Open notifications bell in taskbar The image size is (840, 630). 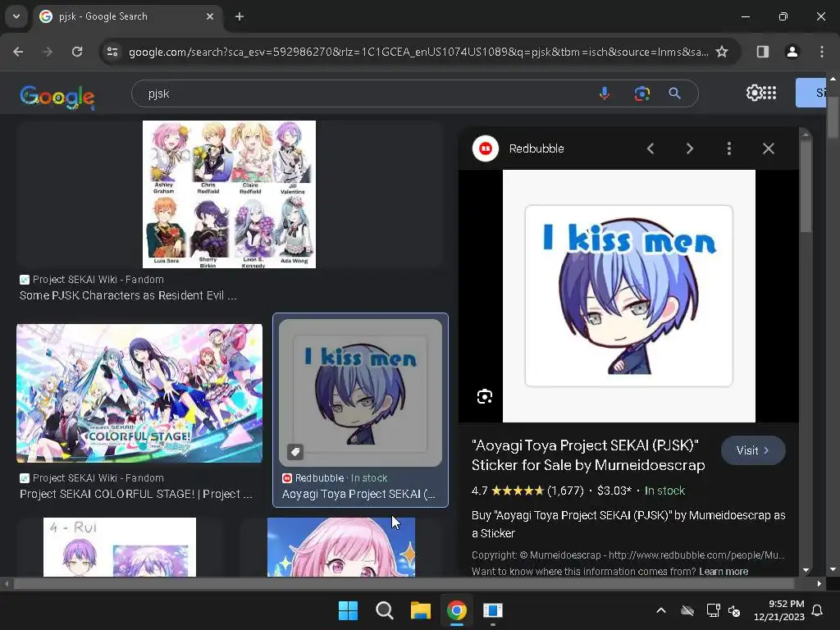(818, 610)
